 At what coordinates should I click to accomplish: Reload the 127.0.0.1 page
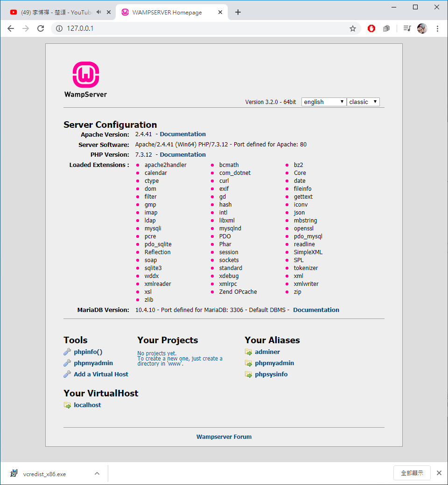(x=41, y=28)
